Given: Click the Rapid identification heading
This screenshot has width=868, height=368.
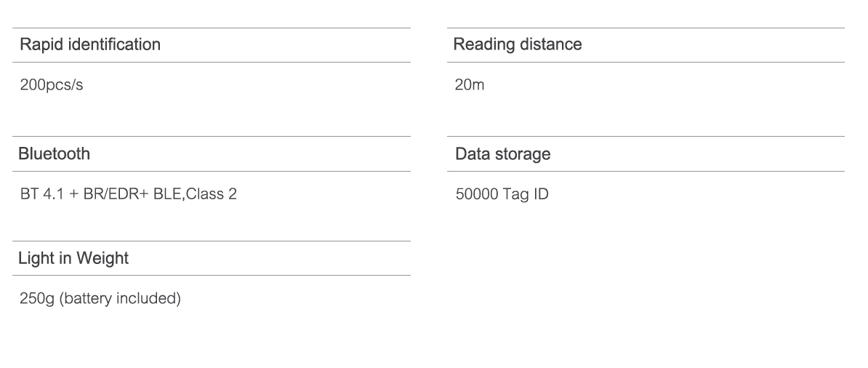Looking at the screenshot, I should [90, 44].
